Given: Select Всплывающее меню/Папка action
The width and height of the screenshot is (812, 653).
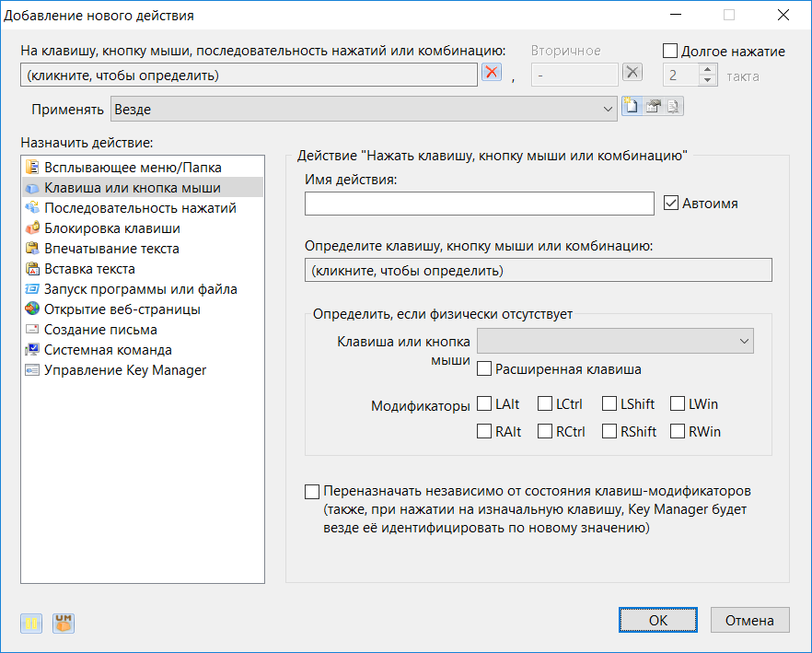Looking at the screenshot, I should 133,168.
